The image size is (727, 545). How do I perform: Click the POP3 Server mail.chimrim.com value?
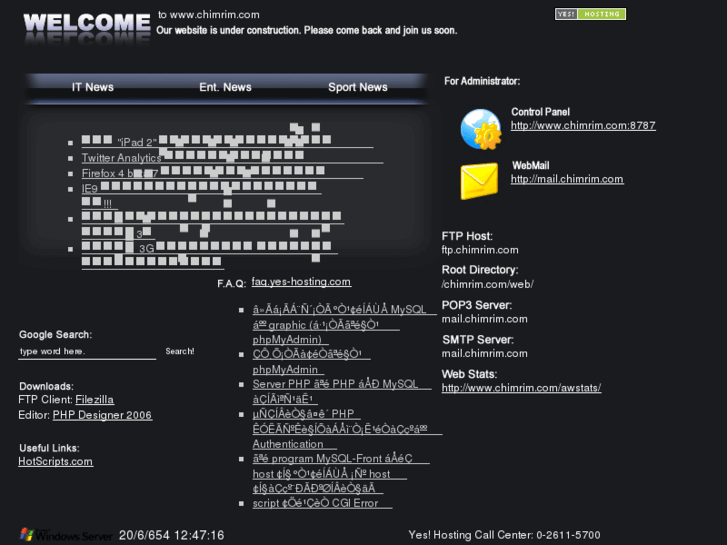485,319
